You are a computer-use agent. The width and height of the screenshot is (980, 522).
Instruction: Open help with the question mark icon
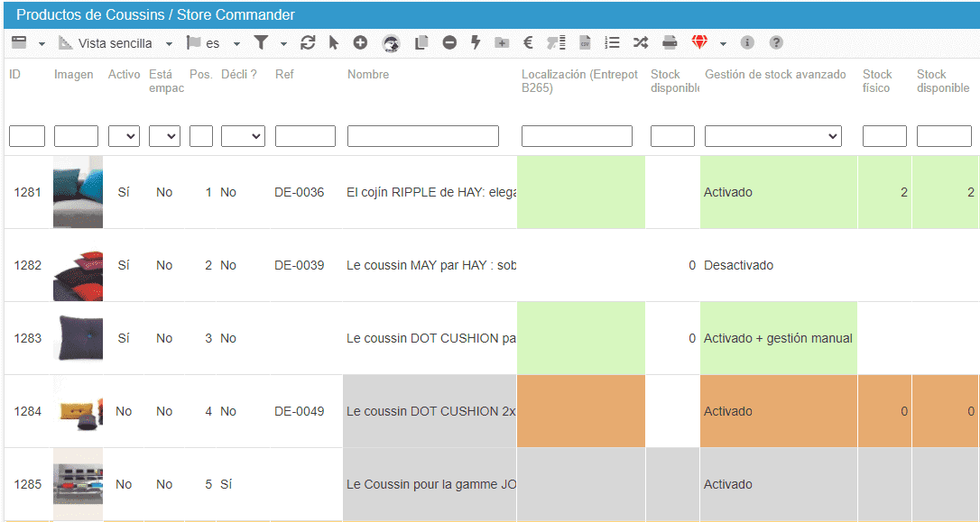pyautogui.click(x=776, y=43)
